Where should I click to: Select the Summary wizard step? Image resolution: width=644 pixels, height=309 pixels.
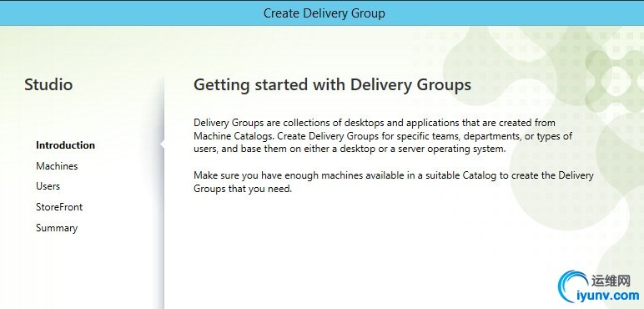click(57, 228)
